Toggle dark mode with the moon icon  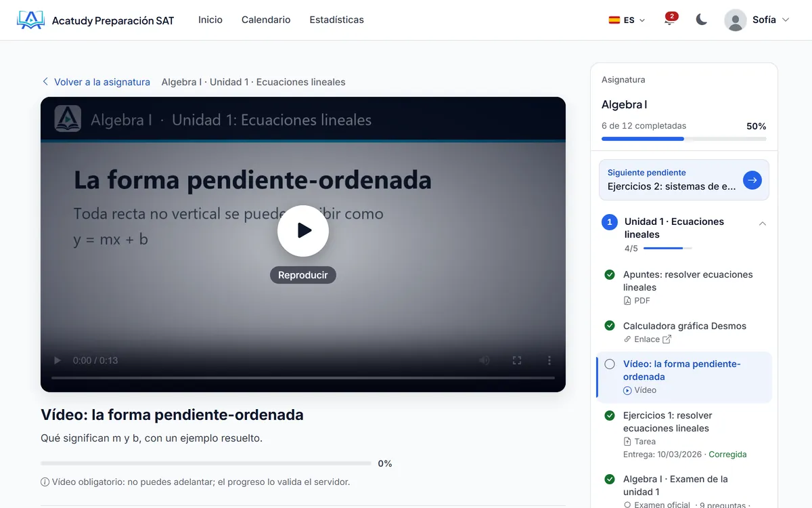click(x=702, y=20)
